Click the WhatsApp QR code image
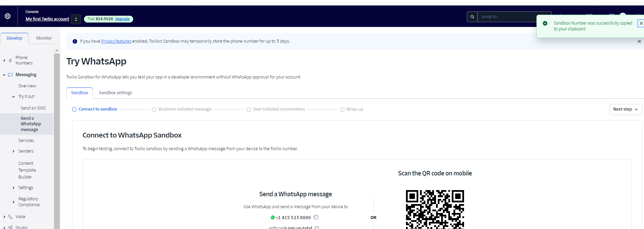 click(x=435, y=210)
